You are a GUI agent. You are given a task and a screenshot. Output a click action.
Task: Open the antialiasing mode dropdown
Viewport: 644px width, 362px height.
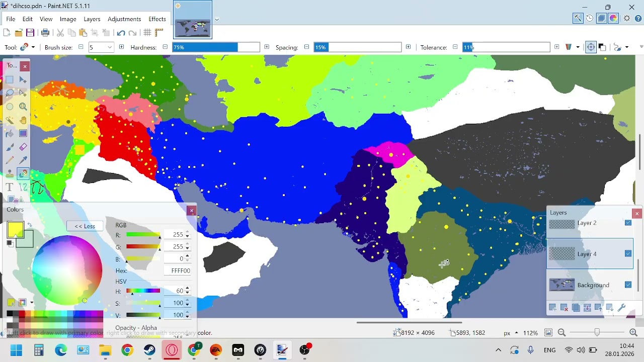(x=626, y=47)
